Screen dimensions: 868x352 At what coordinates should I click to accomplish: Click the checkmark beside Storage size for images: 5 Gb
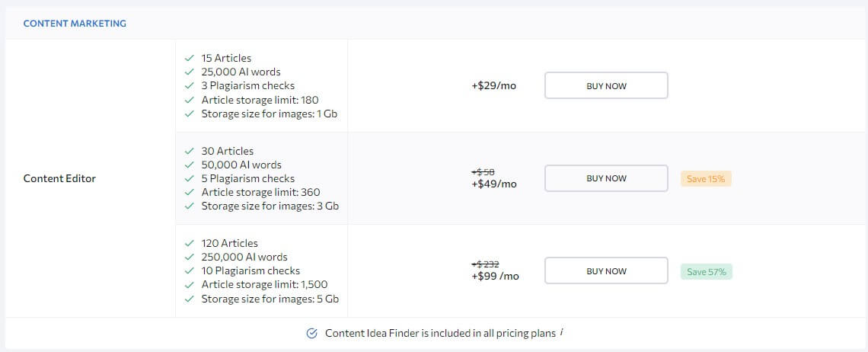[190, 299]
